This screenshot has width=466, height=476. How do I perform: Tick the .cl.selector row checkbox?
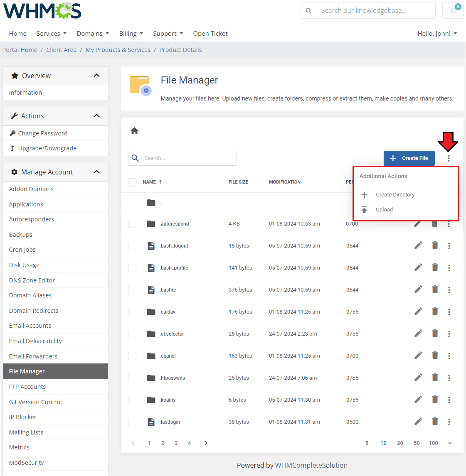click(x=132, y=334)
